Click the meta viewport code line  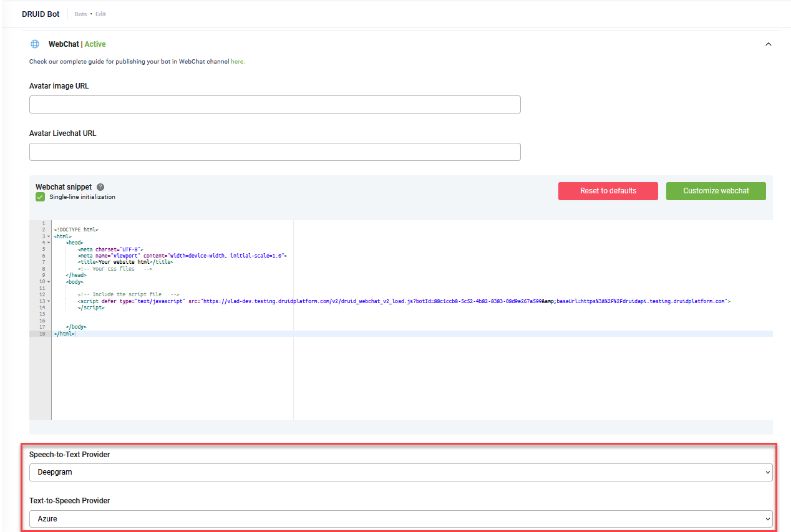[182, 256]
